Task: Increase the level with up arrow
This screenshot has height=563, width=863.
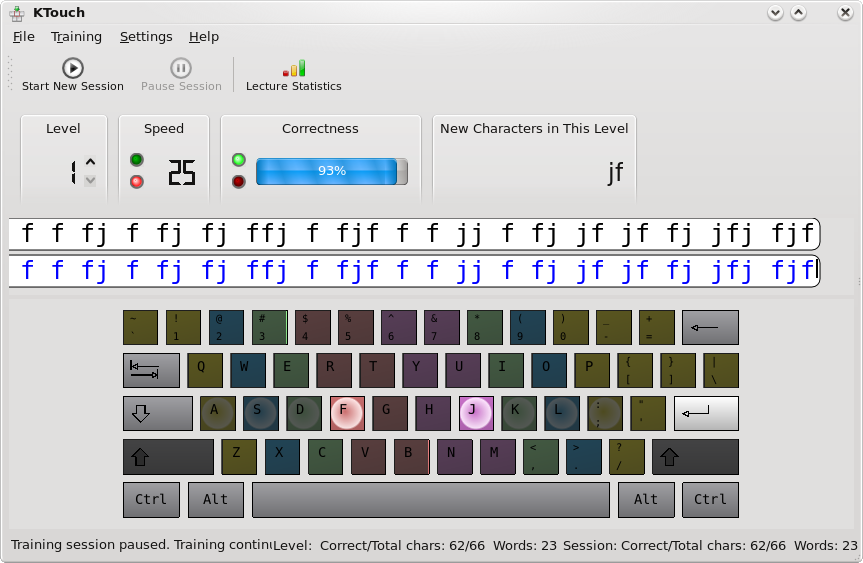Action: coord(90,162)
